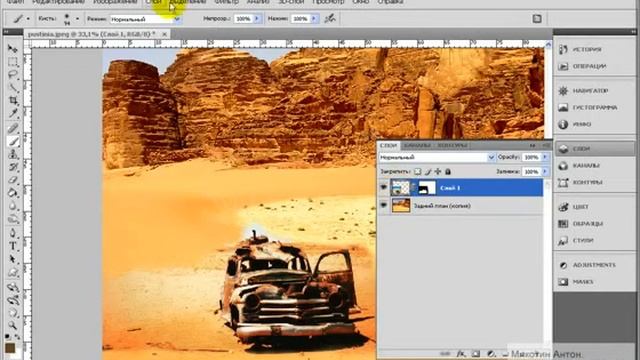Click the foreground color swatch
This screenshot has height=360, width=640.
(x=10, y=348)
